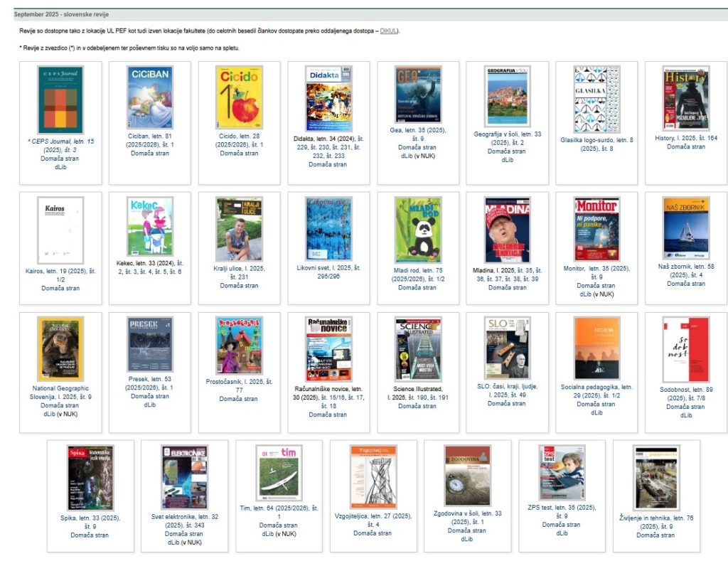The image size is (728, 561).
Task: Follow the DiKUL remote access link
Action: [388, 31]
